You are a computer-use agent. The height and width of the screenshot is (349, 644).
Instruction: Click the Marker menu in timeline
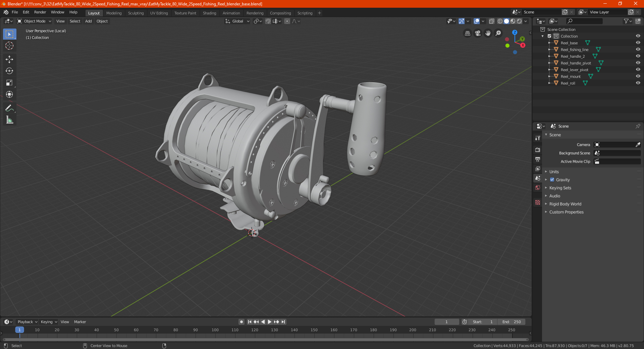(x=80, y=322)
